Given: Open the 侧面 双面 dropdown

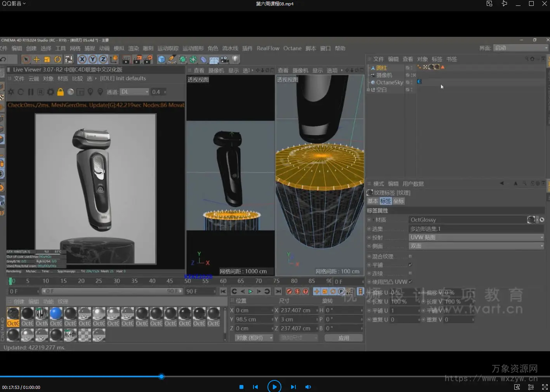Looking at the screenshot, I should point(477,246).
